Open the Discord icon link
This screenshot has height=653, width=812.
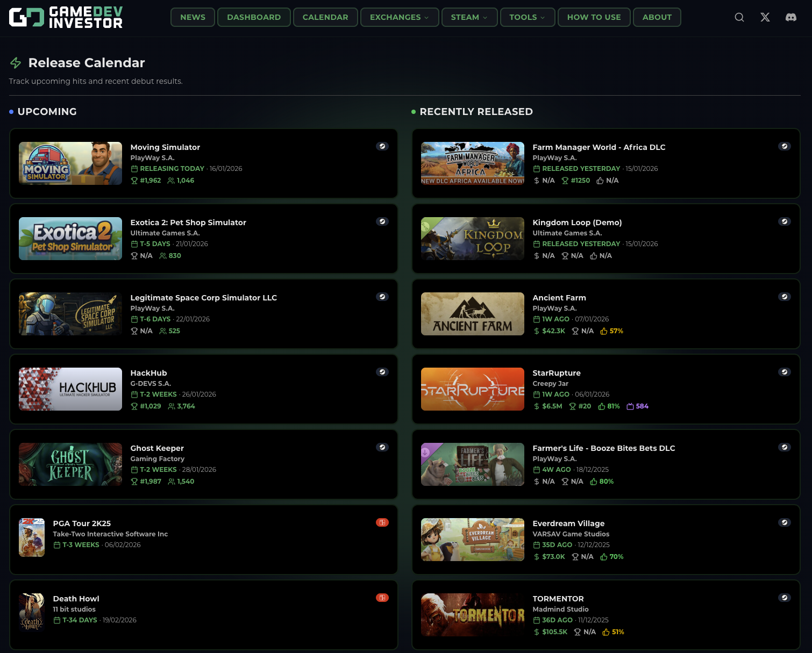click(x=790, y=17)
